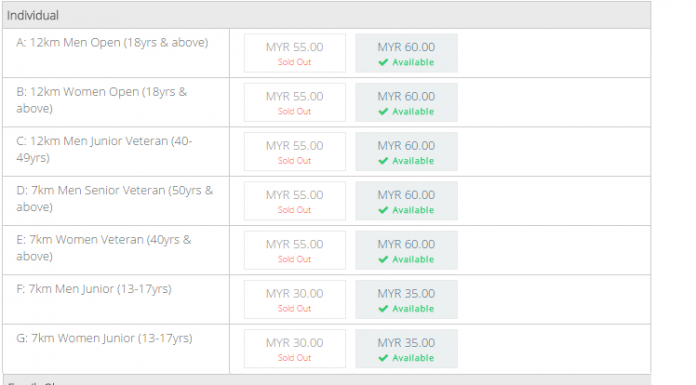Click the A: 12km Men Open category label
696x385 pixels.
(112, 43)
